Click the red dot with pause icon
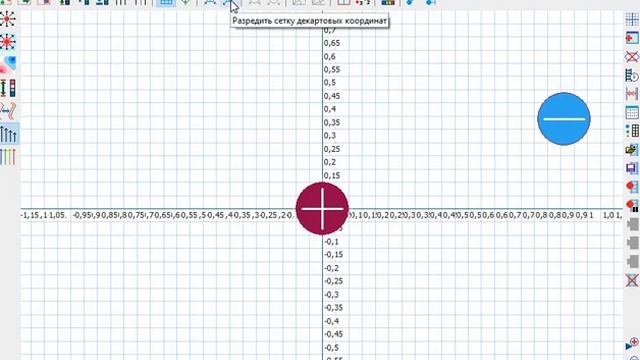 point(632,205)
